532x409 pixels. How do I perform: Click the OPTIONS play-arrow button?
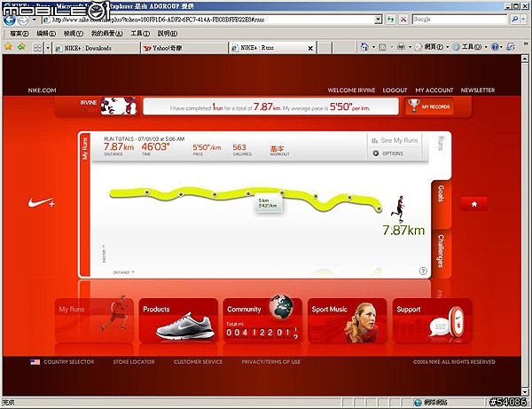(x=388, y=153)
